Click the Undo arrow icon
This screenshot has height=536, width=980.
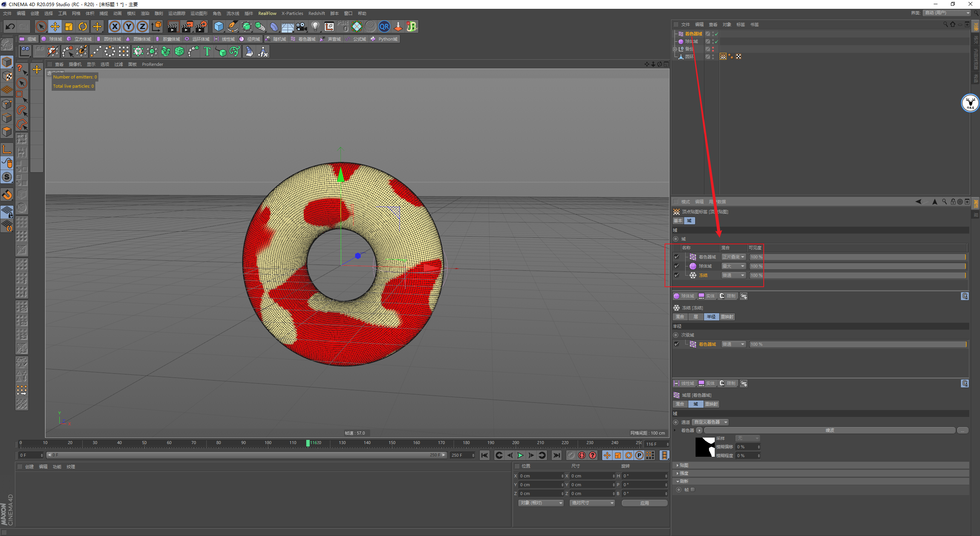point(10,27)
